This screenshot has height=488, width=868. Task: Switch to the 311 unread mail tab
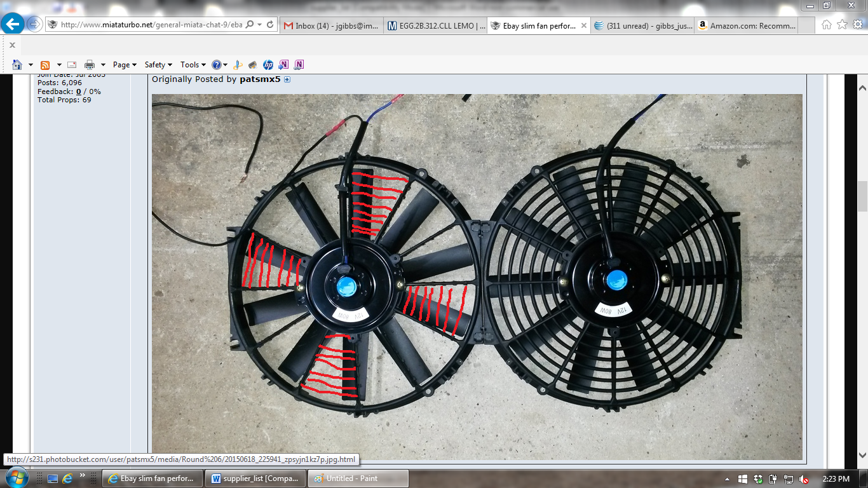(x=643, y=26)
